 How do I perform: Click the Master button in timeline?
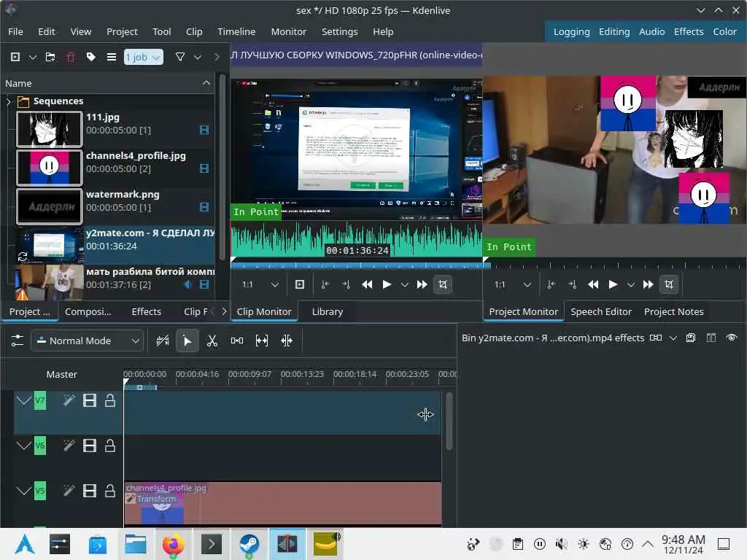[61, 374]
